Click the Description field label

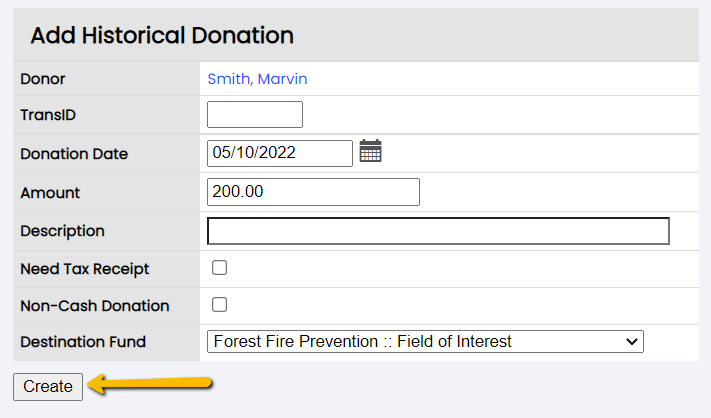tap(63, 231)
